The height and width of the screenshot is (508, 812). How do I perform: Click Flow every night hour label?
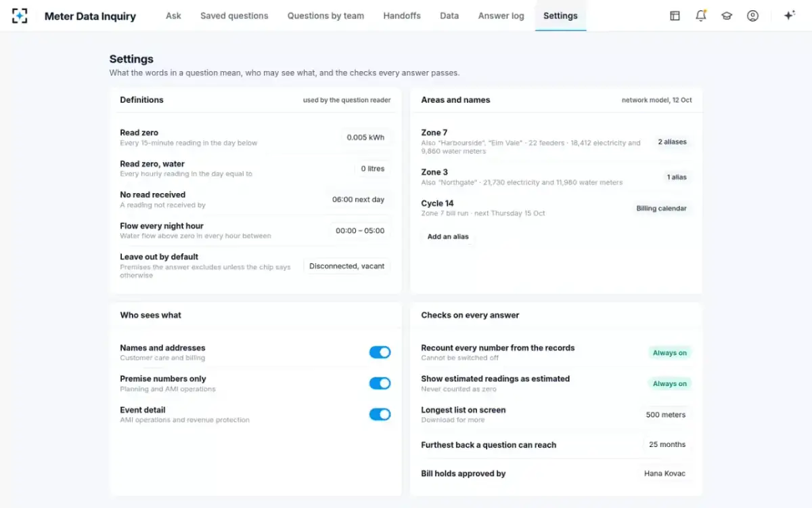point(162,226)
